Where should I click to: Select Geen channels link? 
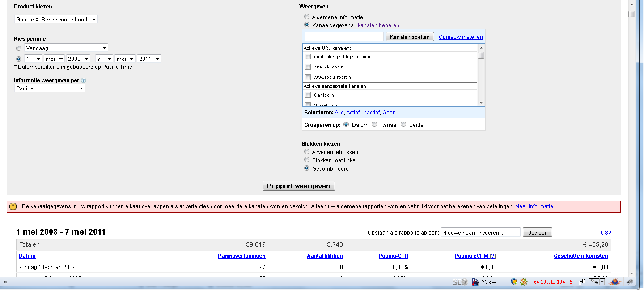389,113
